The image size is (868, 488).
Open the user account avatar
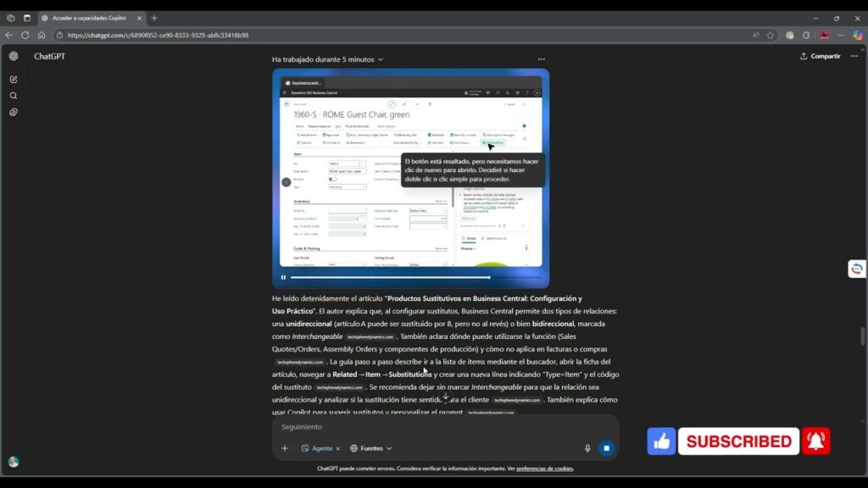pyautogui.click(x=14, y=462)
